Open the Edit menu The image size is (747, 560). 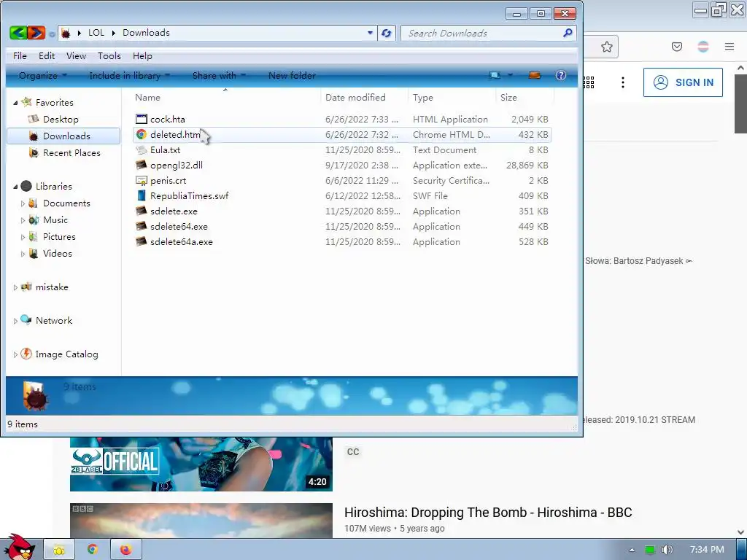coord(47,55)
